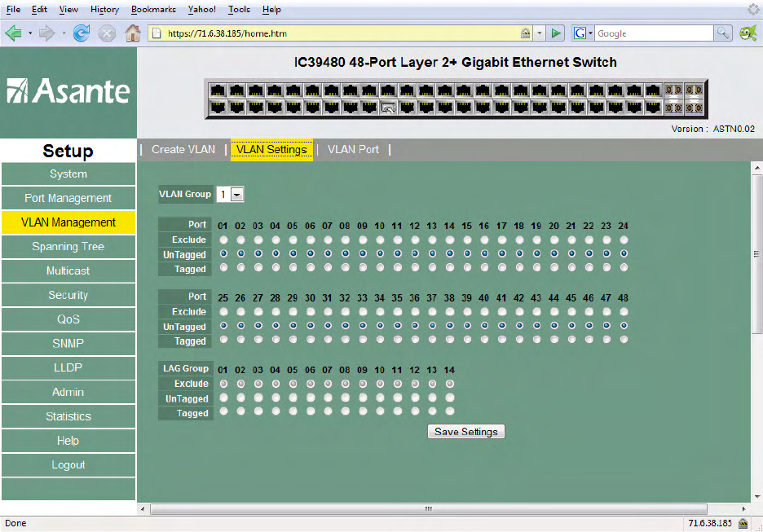Click the browser Back arrow icon

(x=14, y=33)
